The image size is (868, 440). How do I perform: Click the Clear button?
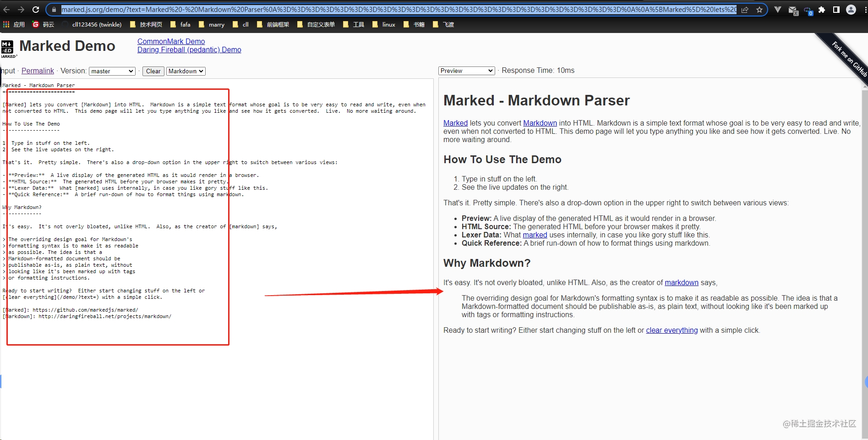pyautogui.click(x=153, y=71)
